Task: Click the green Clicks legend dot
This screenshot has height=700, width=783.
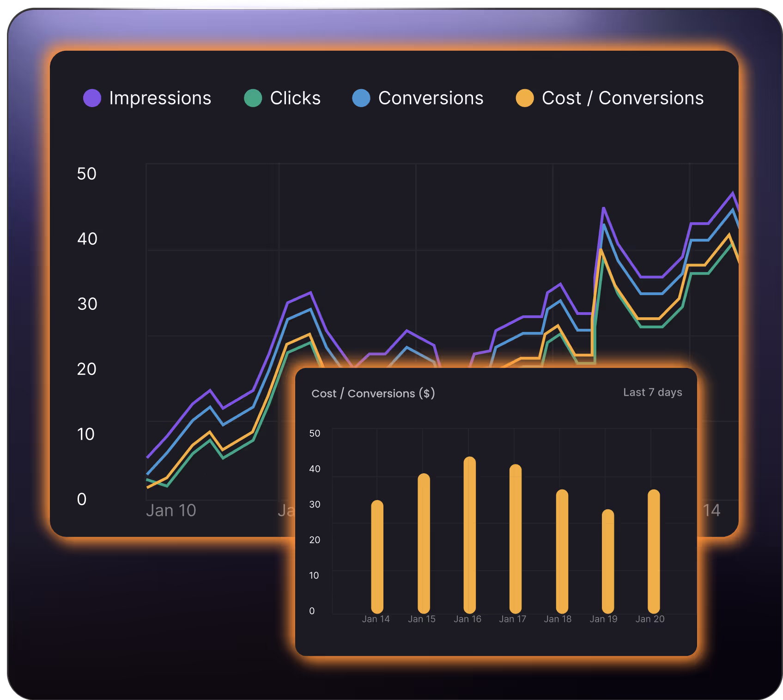Action: (x=253, y=98)
